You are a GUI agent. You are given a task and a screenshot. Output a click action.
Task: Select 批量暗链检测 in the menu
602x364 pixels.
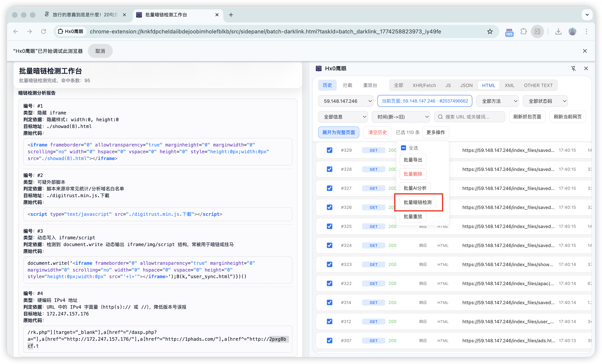[x=417, y=202]
